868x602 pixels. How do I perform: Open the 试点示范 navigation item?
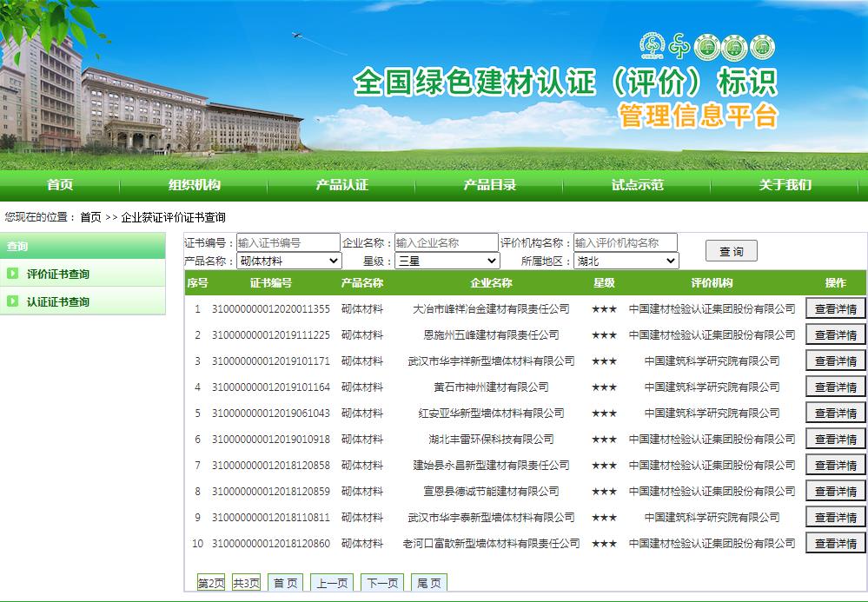pyautogui.click(x=637, y=184)
